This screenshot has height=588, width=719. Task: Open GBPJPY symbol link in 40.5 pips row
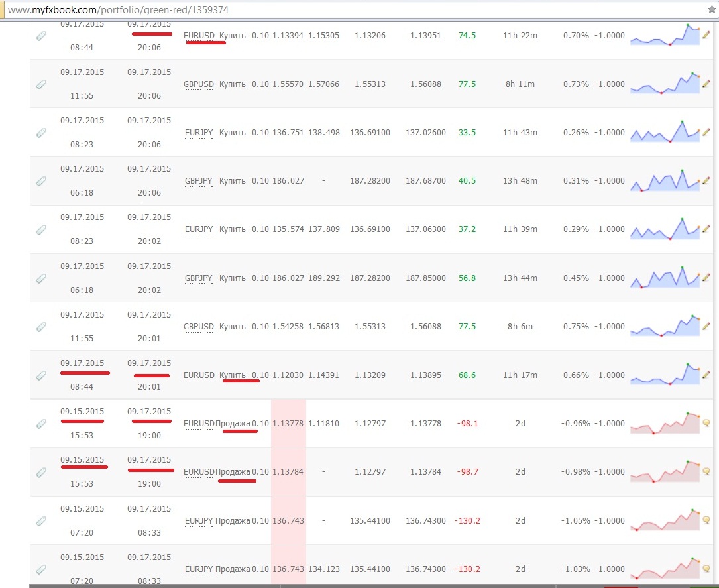tap(199, 181)
